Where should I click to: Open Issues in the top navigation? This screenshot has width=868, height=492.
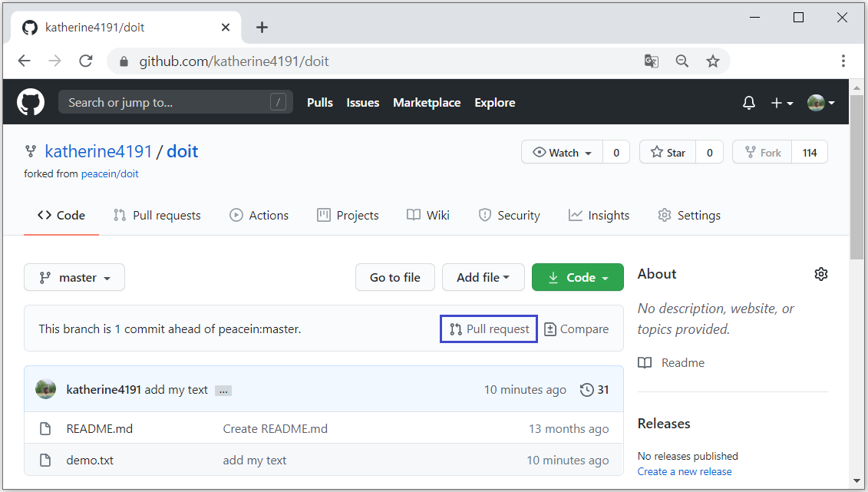click(362, 102)
